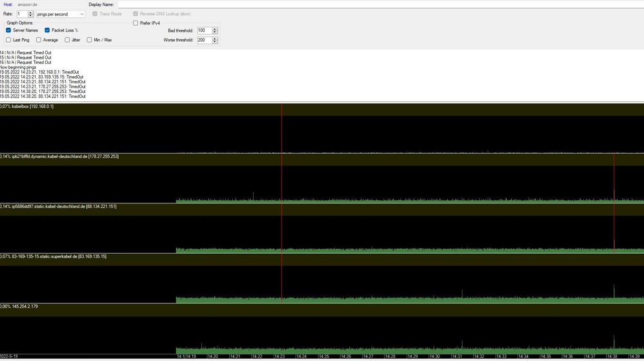Image resolution: width=644 pixels, height=361 pixels.
Task: Click the Rate number input box
Action: [x=22, y=14]
